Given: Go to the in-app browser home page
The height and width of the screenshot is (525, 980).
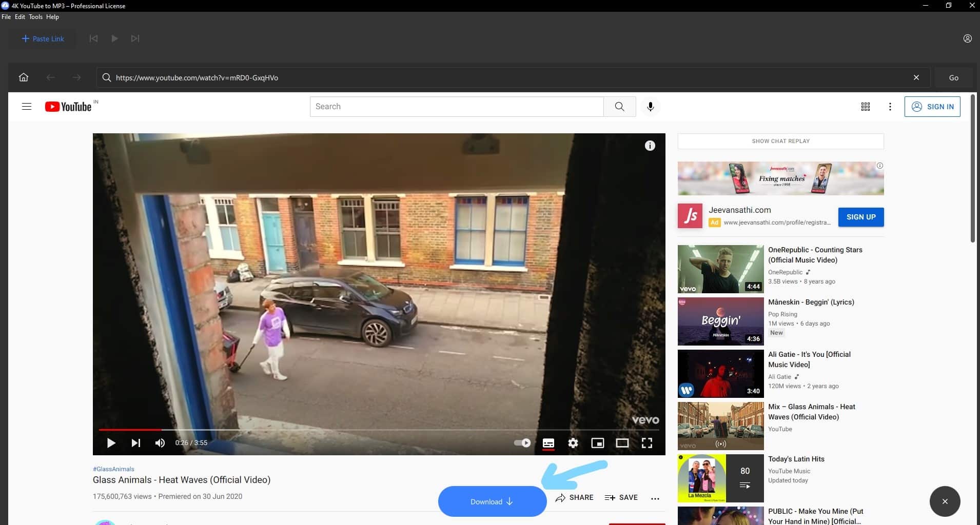Looking at the screenshot, I should pos(24,77).
